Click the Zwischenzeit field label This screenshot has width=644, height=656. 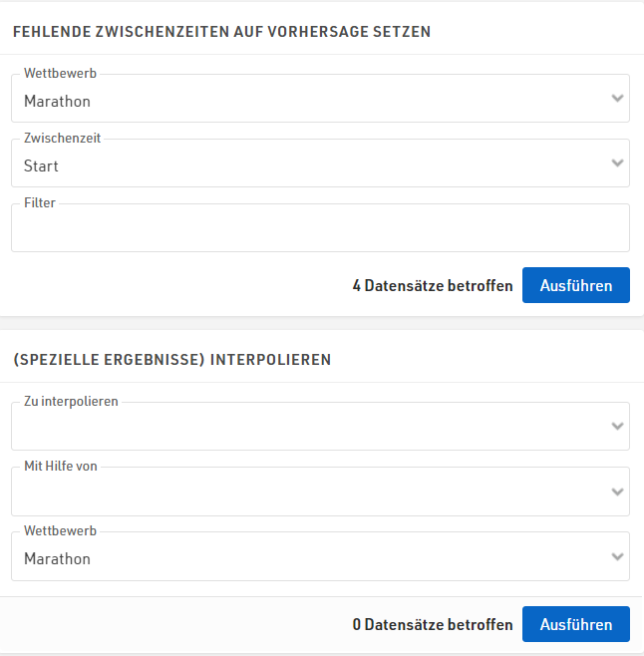click(x=62, y=139)
